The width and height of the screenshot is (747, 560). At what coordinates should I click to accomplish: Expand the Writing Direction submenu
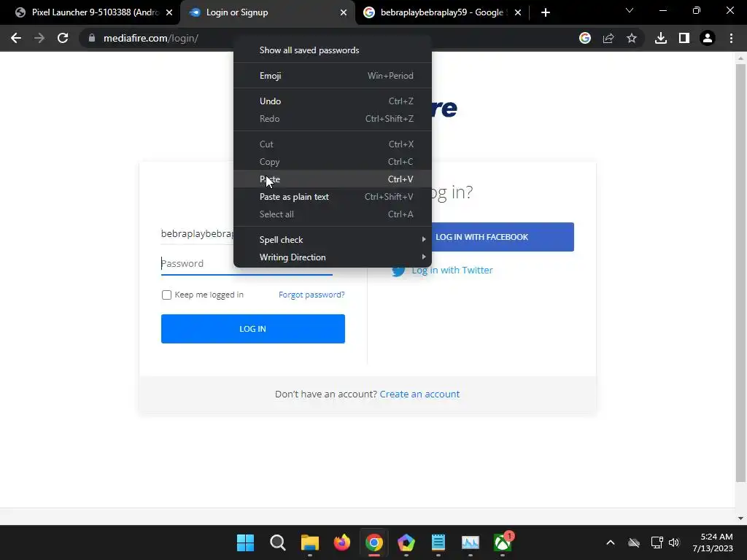333,257
